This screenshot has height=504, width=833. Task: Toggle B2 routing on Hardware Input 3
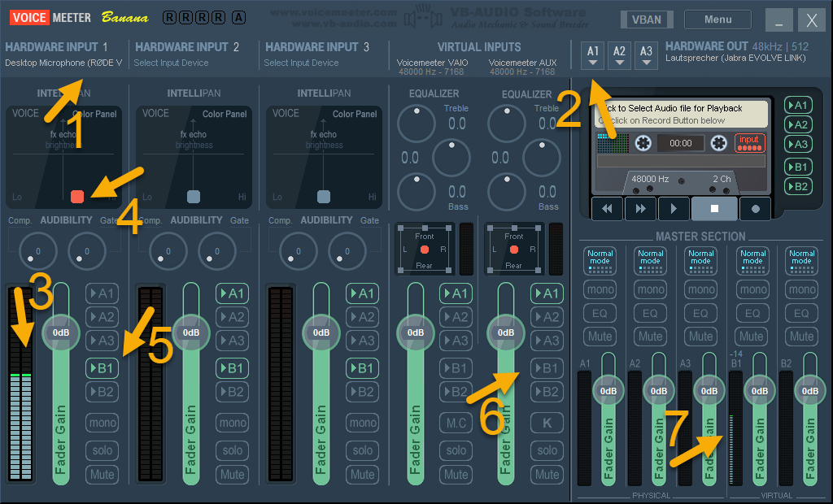[x=362, y=392]
